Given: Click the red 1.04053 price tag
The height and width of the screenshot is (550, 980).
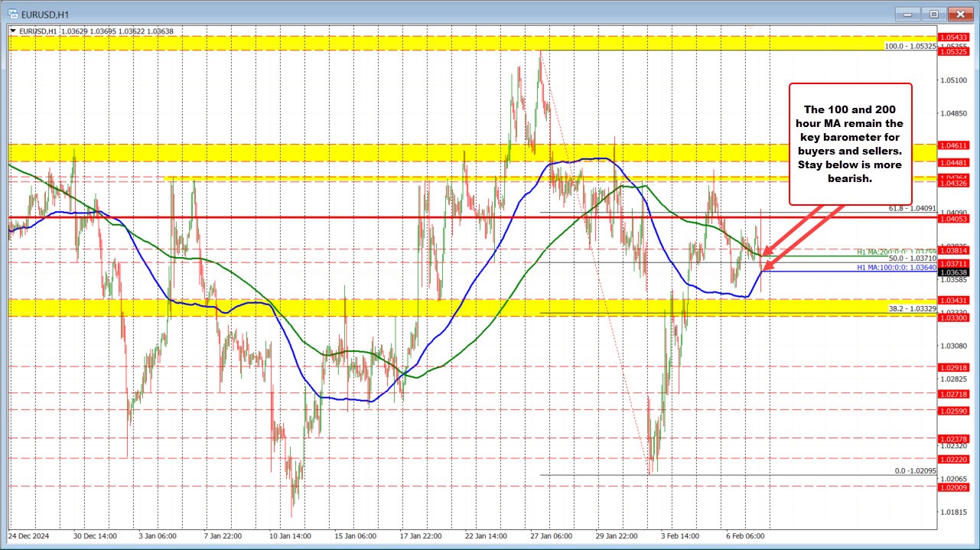Looking at the screenshot, I should point(955,218).
